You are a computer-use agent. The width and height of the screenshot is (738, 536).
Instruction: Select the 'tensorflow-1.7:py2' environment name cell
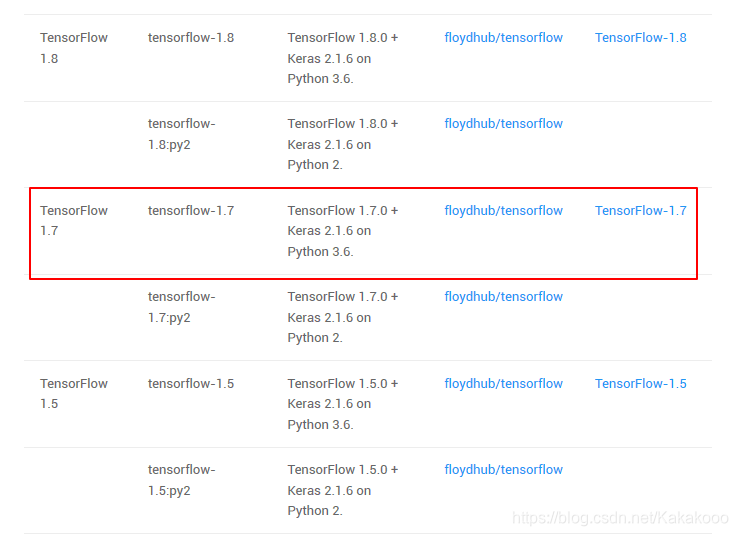click(181, 307)
